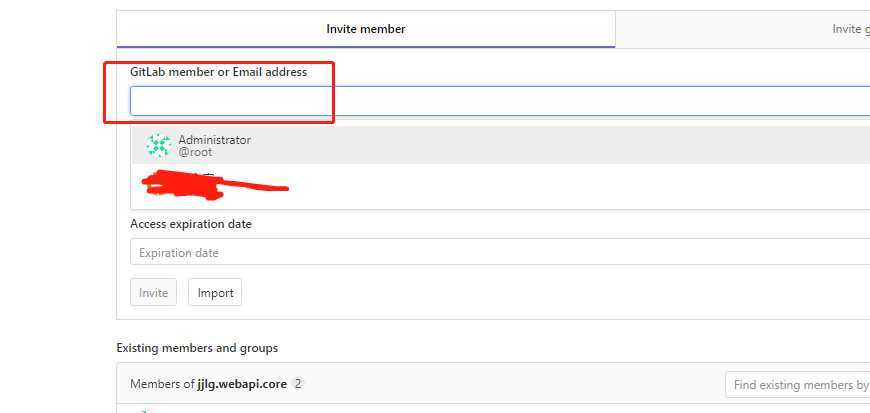Click the partially visible member avatar at the bottom
Viewport: 870px width, 413px height.
coord(144,411)
